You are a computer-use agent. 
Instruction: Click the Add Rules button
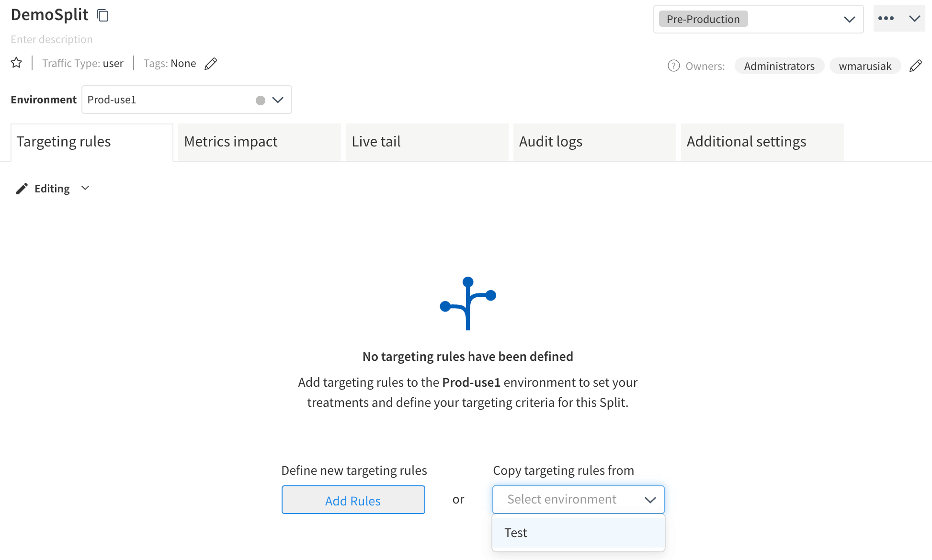pos(353,500)
